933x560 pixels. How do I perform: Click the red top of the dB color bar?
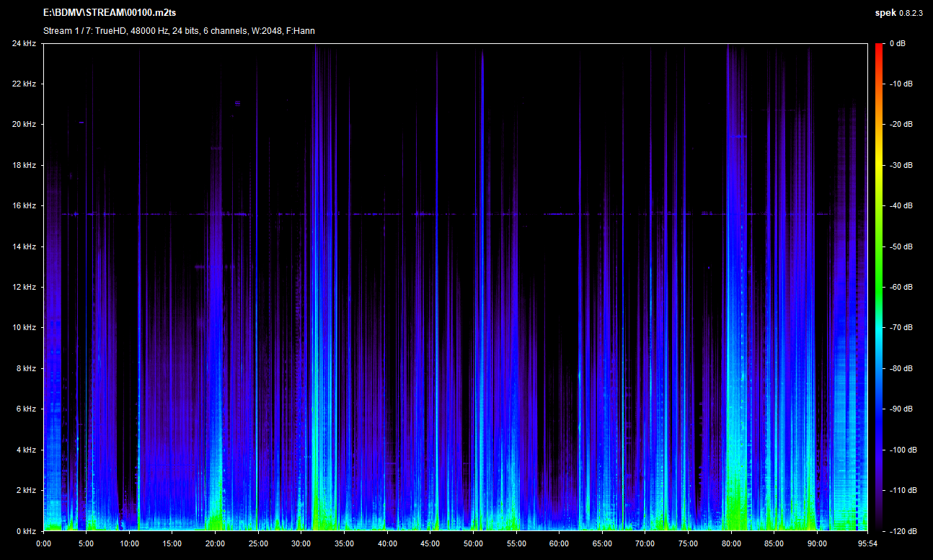coord(879,48)
